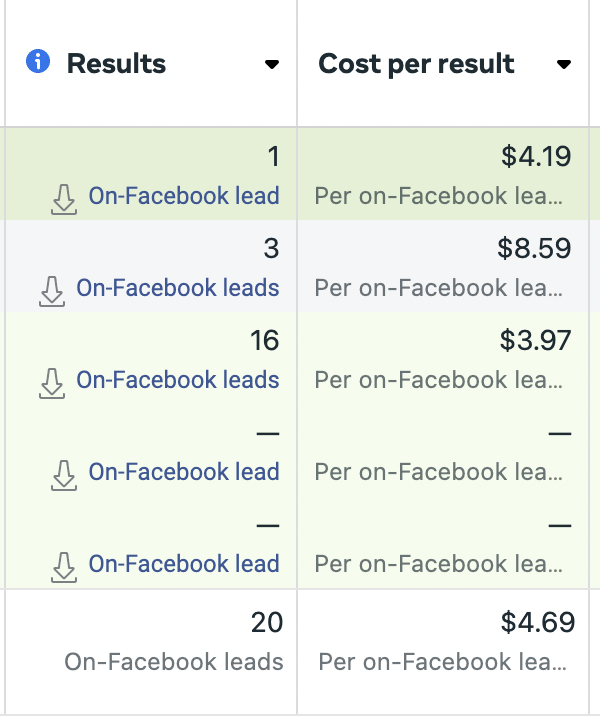Click the $4.69 total cost per result
This screenshot has height=716, width=600.
538,624
